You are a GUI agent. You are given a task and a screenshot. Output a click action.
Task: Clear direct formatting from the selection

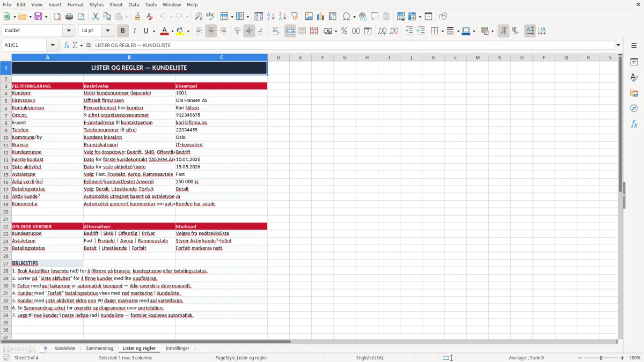point(149,17)
